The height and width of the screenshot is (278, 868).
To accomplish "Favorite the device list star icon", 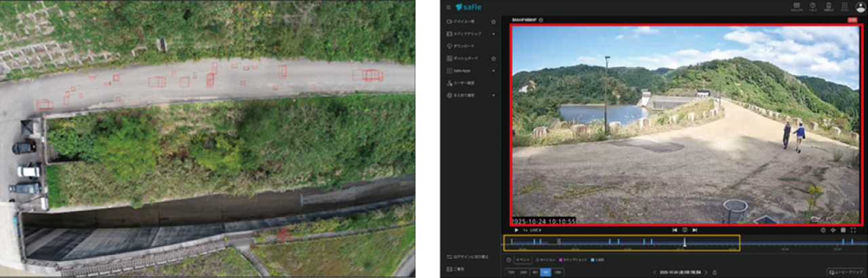I will pyautogui.click(x=493, y=21).
